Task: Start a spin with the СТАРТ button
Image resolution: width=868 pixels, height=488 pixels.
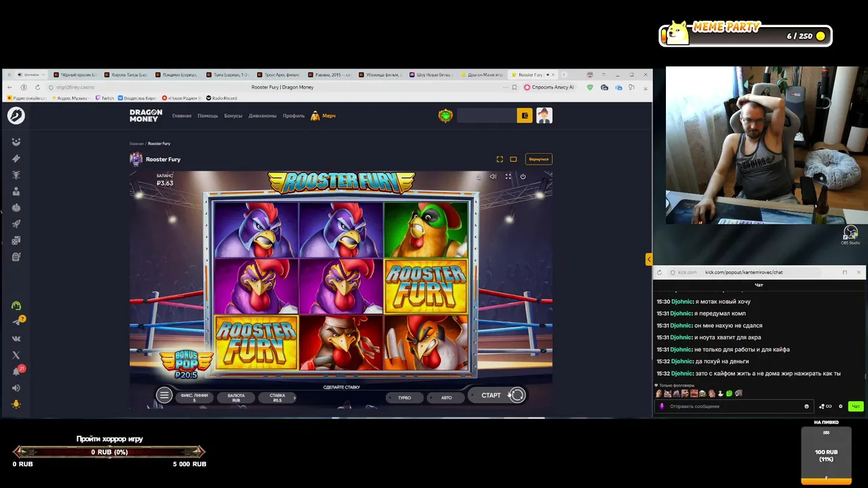Action: click(x=491, y=395)
